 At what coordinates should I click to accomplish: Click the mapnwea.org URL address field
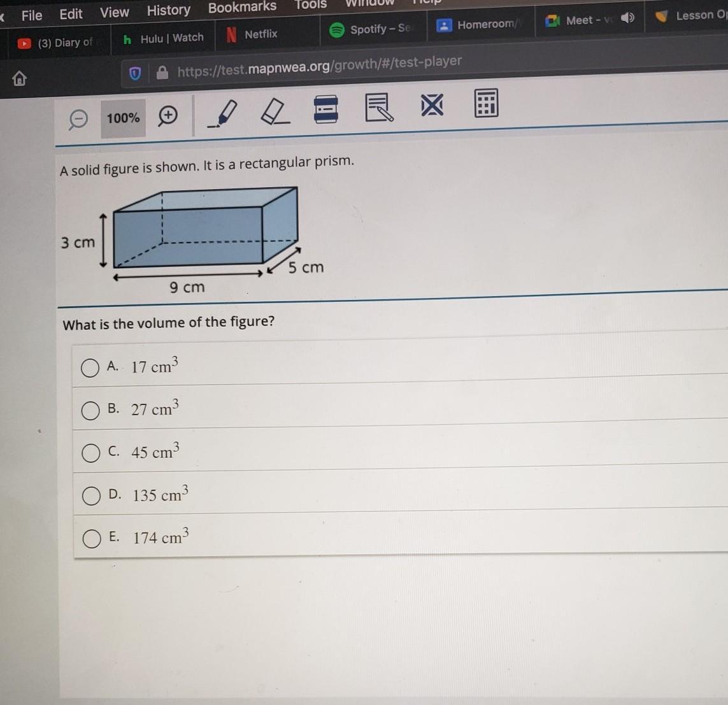click(x=320, y=66)
